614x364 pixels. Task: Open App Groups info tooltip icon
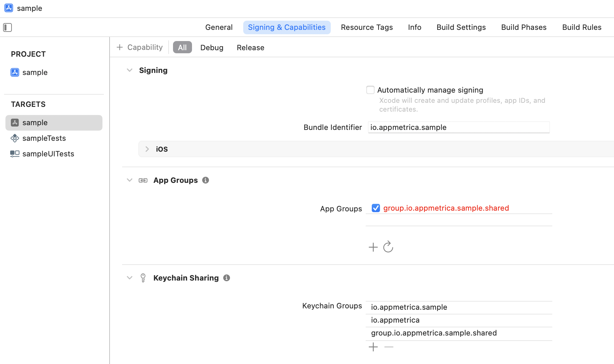pyautogui.click(x=205, y=180)
